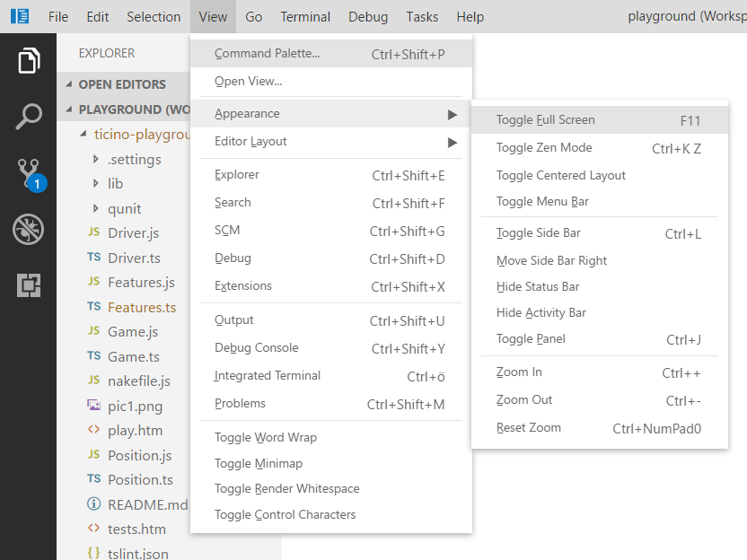This screenshot has width=747, height=560.
Task: Open the Tasks menu
Action: click(x=422, y=17)
